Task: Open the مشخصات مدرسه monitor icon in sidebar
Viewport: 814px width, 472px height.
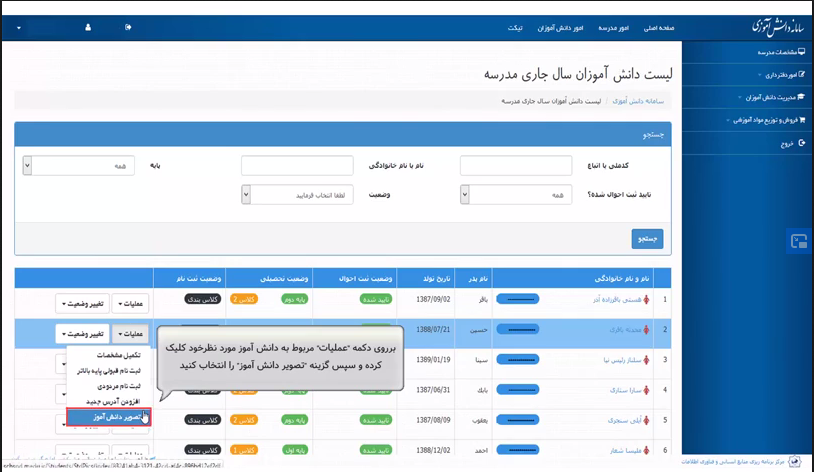Action: (x=802, y=52)
